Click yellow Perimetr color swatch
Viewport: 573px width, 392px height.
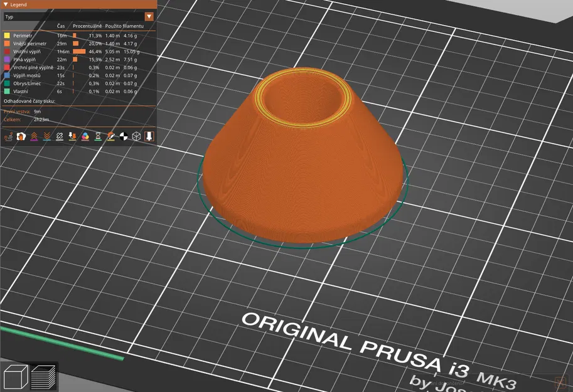tap(7, 36)
